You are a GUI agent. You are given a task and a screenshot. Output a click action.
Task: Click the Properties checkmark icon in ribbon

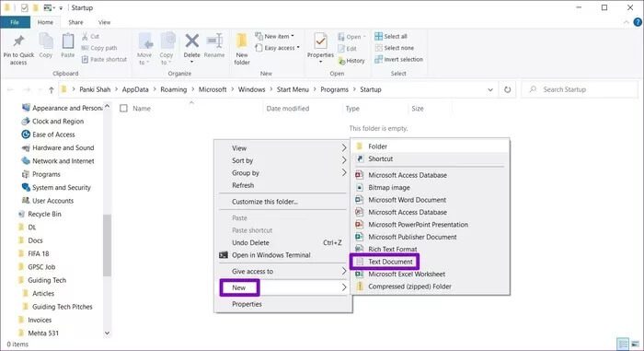[320, 41]
